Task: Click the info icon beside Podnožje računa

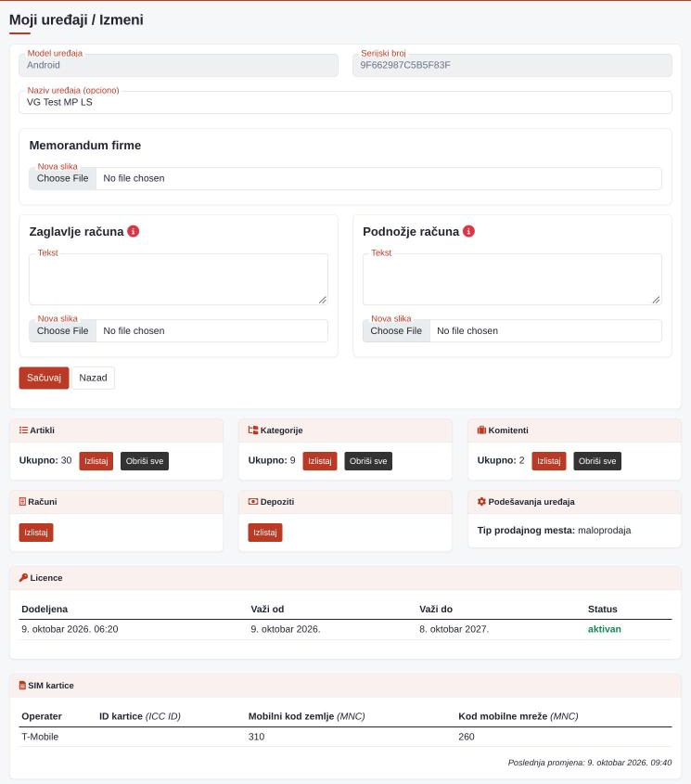Action: coord(468,231)
